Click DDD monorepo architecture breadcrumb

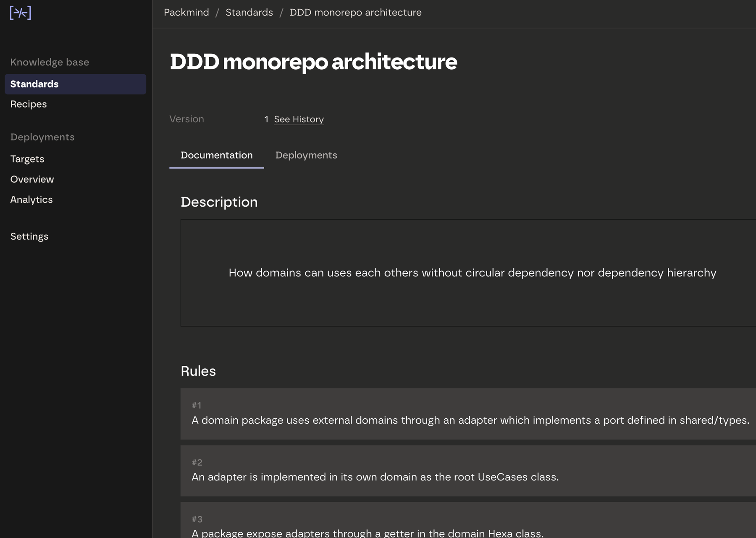tap(355, 13)
